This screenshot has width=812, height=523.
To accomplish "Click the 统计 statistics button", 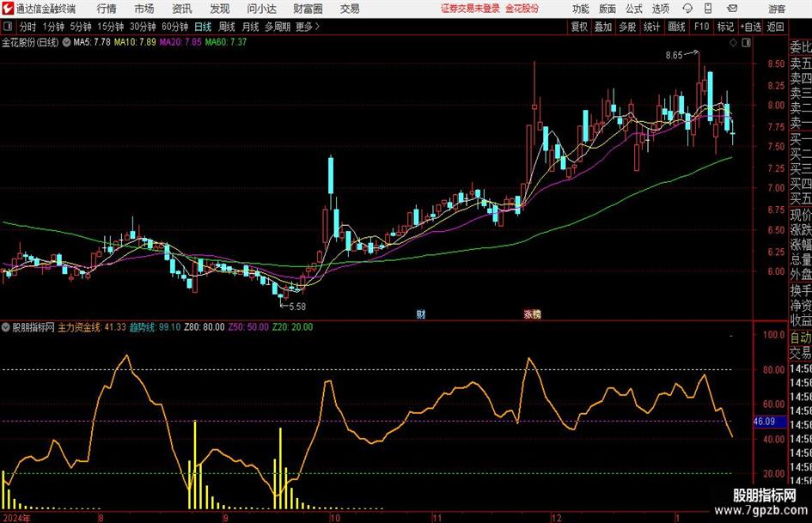I will (x=652, y=27).
